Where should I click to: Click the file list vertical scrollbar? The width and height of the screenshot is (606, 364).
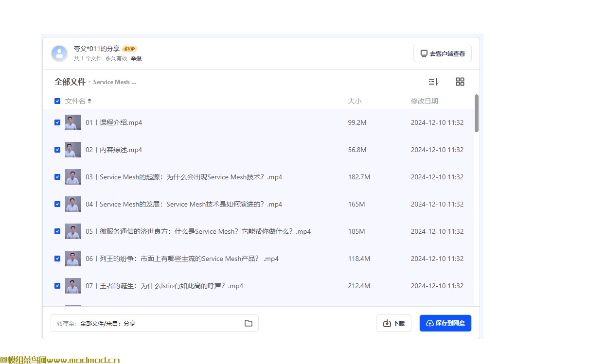pyautogui.click(x=477, y=113)
